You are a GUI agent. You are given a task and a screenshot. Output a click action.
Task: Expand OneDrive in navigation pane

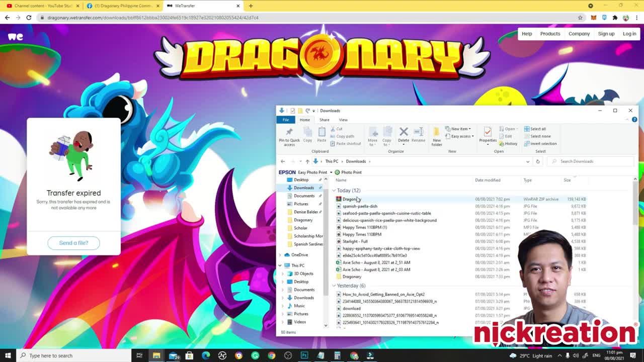pos(280,255)
